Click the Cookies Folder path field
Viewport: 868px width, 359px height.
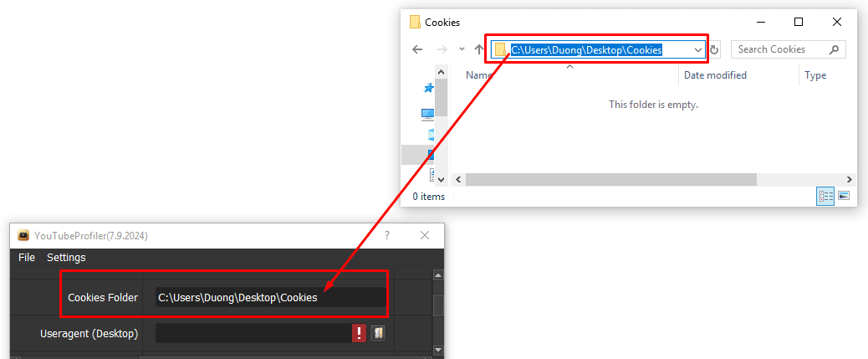coord(271,298)
